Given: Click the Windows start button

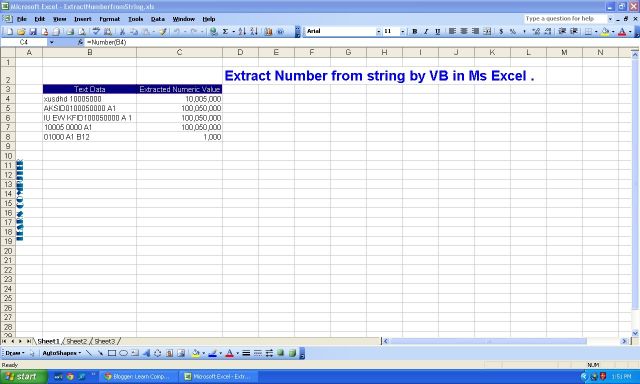Looking at the screenshot, I should [23, 377].
